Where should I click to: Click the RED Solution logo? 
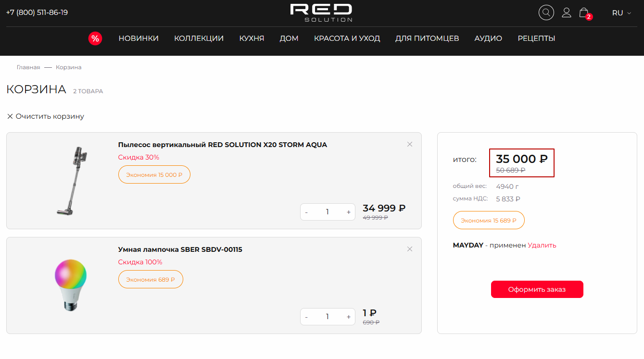[x=321, y=12]
